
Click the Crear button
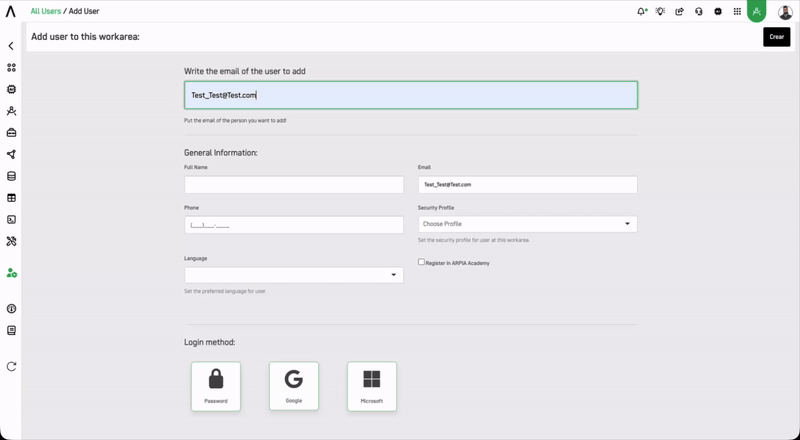click(x=777, y=37)
